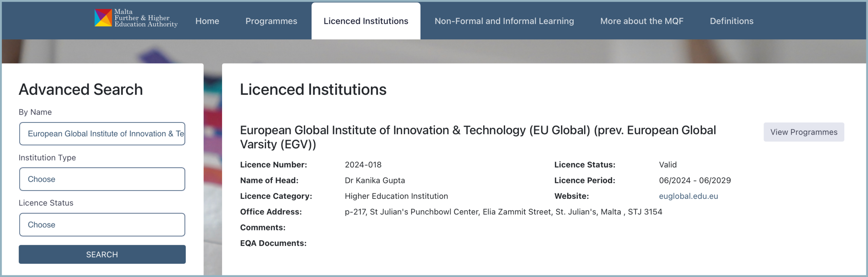Click the office address text
The width and height of the screenshot is (868, 277).
(503, 212)
